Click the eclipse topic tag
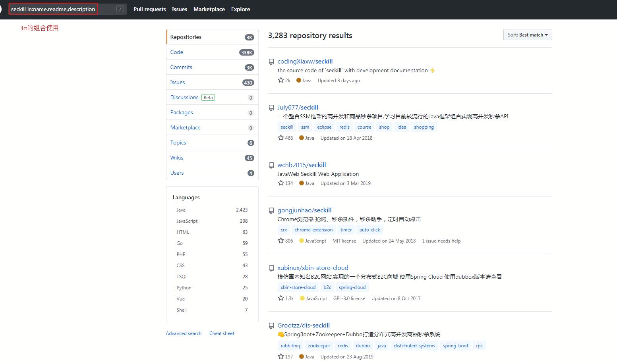 324,127
